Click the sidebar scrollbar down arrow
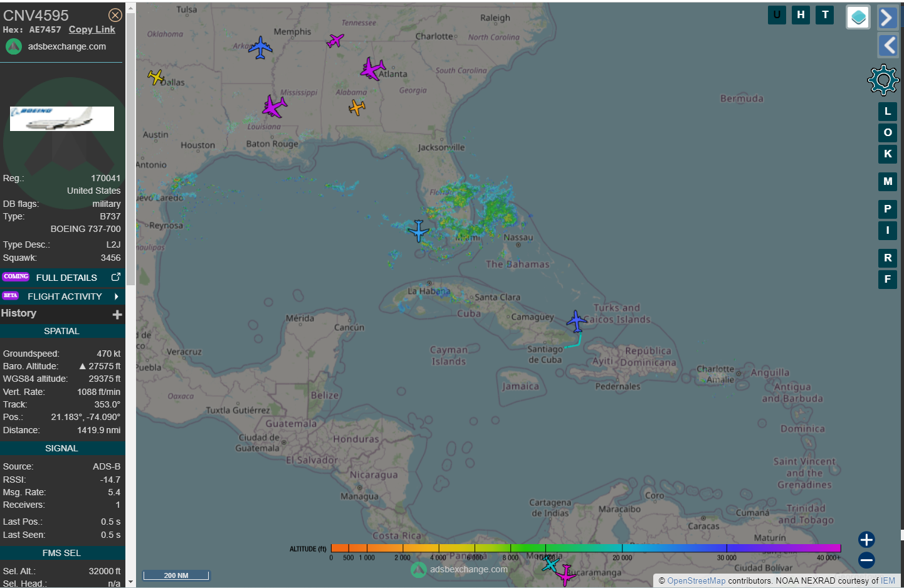 (130, 582)
